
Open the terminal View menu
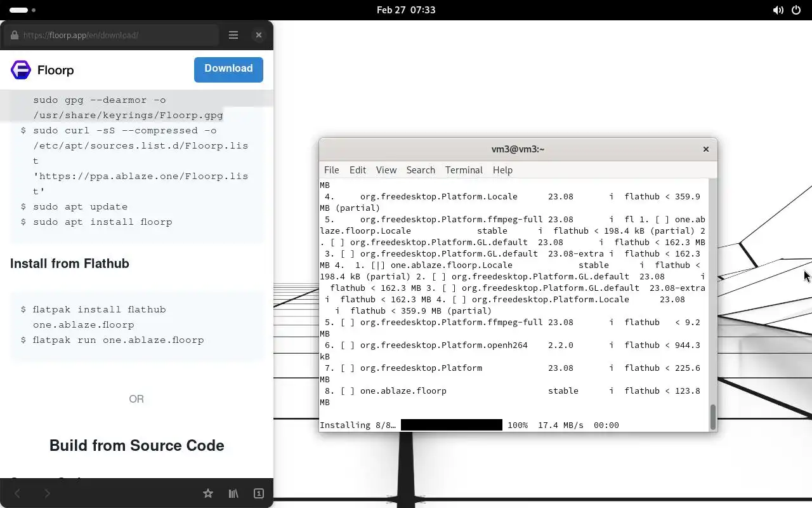[x=386, y=170]
